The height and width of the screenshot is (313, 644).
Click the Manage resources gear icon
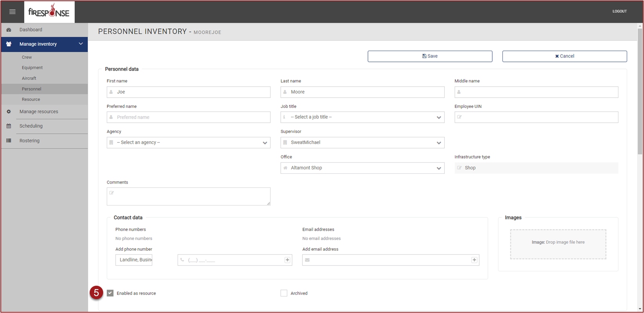coord(9,112)
